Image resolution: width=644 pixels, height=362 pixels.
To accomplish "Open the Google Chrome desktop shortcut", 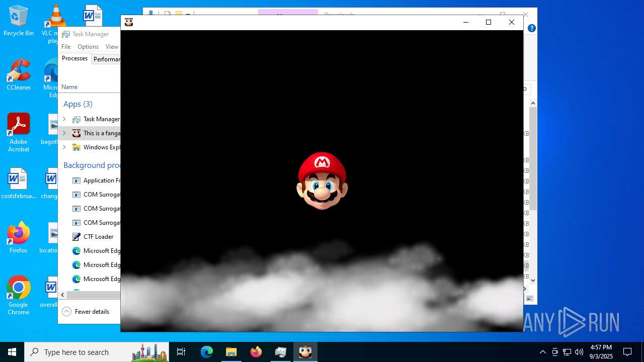I will click(19, 296).
